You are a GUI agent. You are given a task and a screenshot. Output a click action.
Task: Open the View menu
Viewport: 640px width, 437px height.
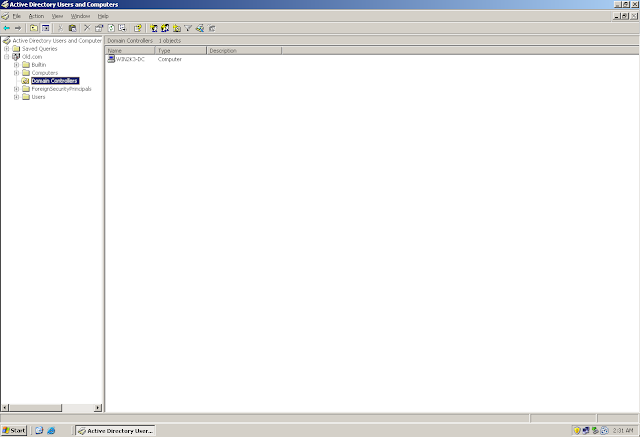[x=58, y=16]
